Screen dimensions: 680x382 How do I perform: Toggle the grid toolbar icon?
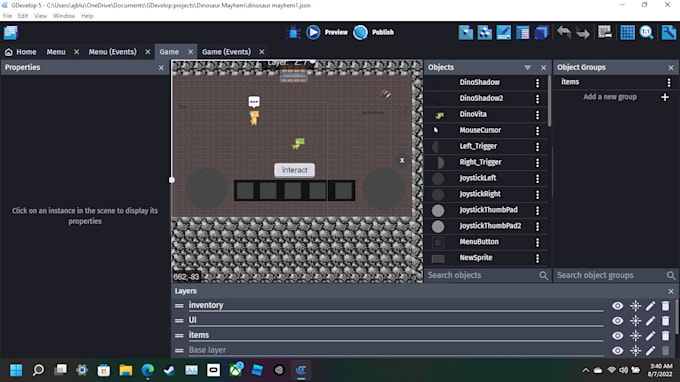pos(627,33)
